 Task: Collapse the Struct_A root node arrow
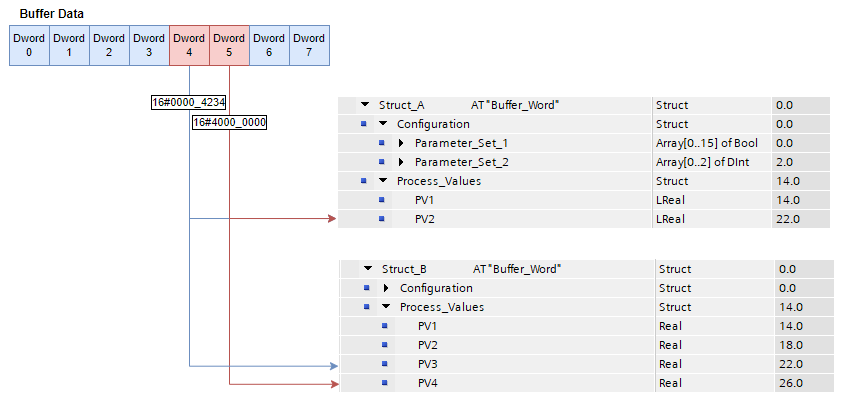pyautogui.click(x=365, y=105)
